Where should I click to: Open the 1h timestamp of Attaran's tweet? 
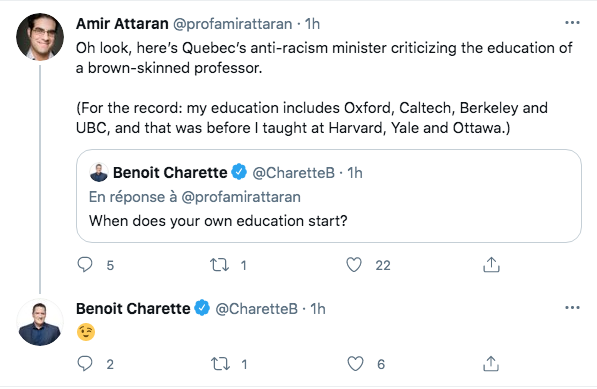312,24
